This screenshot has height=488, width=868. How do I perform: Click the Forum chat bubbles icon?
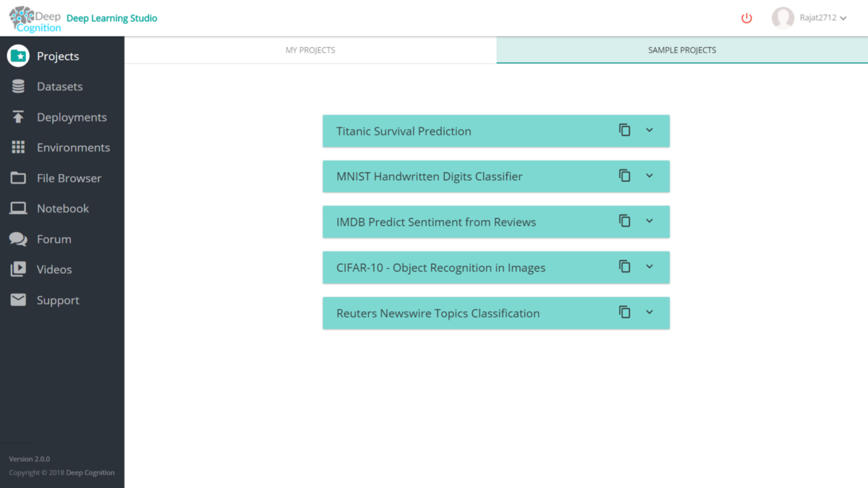[18, 239]
